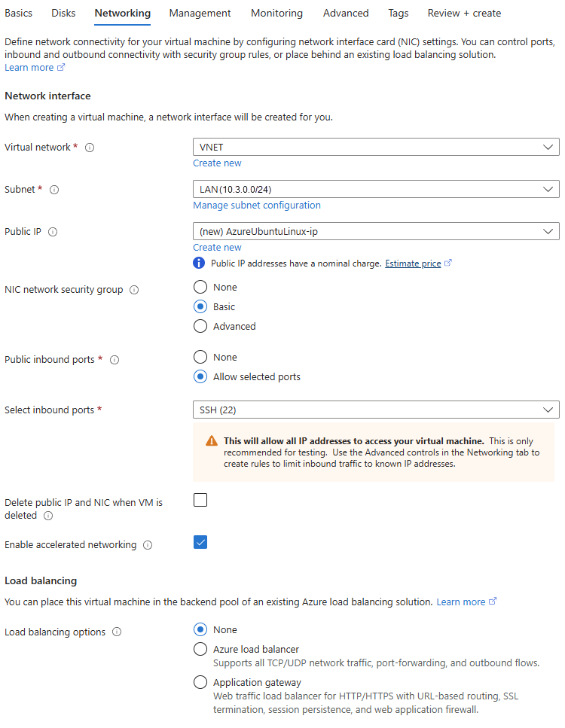Image resolution: width=565 pixels, height=728 pixels.
Task: Choose Azure load balancer radio option
Action: click(x=200, y=649)
